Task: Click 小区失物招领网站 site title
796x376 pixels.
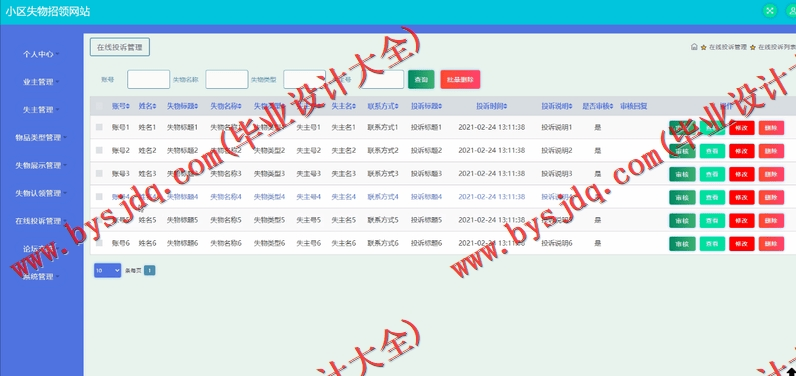Action: click(48, 11)
